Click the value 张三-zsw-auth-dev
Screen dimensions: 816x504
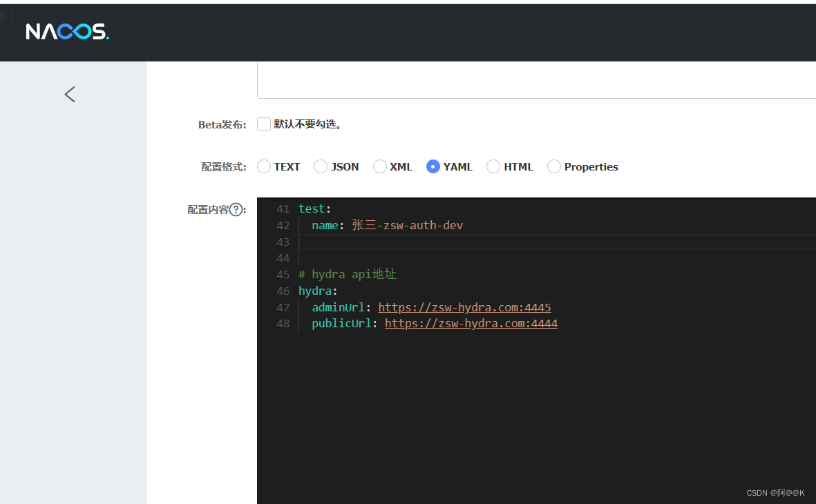[407, 225]
